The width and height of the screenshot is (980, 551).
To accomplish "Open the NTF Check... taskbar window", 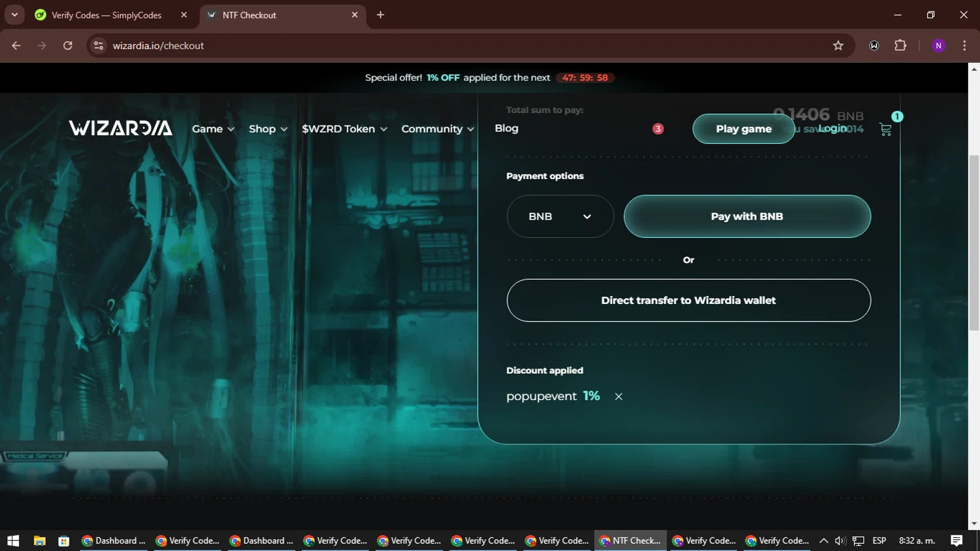I will point(630,541).
